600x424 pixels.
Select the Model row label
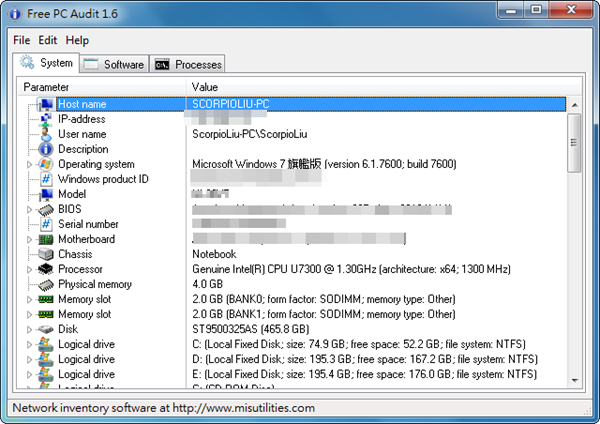[72, 194]
